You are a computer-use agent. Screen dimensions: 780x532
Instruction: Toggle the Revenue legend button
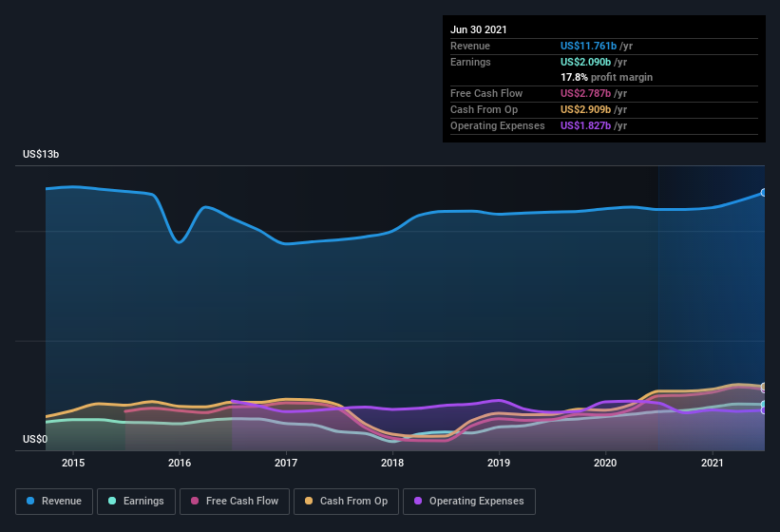point(54,502)
